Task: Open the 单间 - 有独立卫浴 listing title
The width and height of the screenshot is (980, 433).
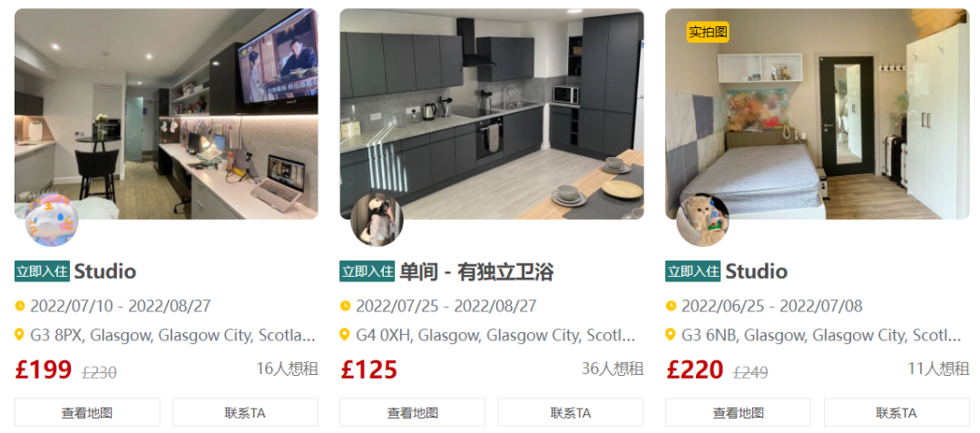Action: coord(476,271)
